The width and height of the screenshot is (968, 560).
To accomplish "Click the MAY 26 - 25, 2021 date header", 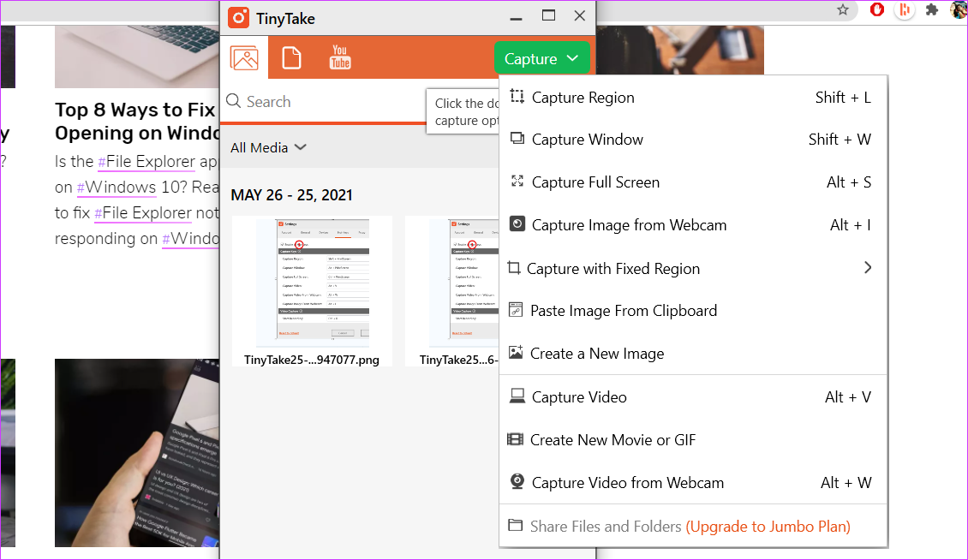I will click(x=291, y=194).
